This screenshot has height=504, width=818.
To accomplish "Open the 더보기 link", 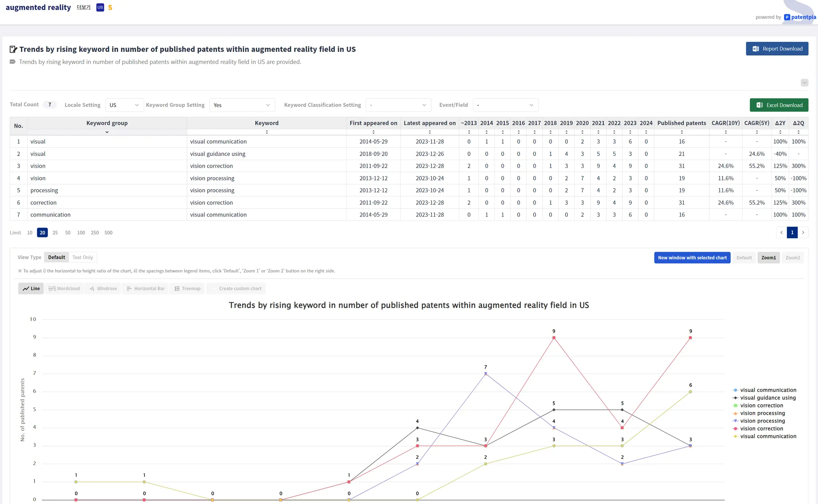I will [83, 7].
